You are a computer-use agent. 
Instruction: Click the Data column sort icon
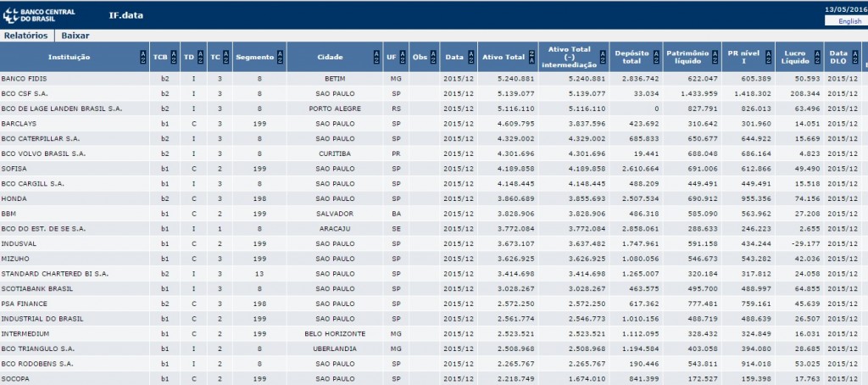pyautogui.click(x=470, y=58)
